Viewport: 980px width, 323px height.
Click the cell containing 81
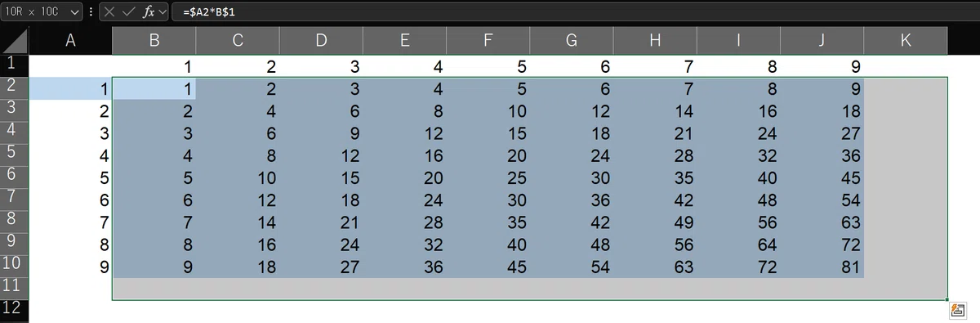(822, 267)
